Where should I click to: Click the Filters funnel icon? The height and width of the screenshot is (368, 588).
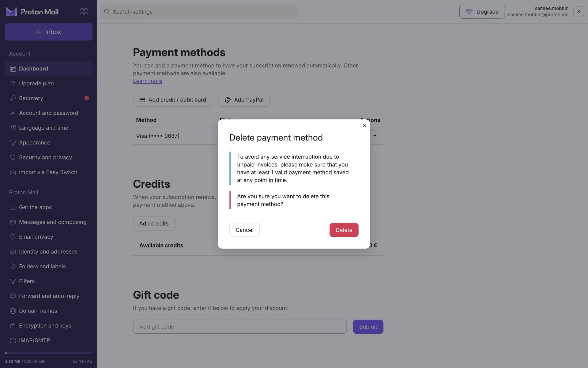[13, 281]
